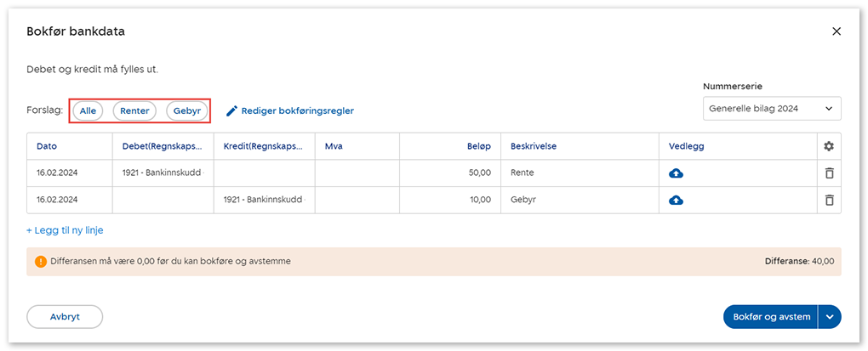This screenshot has width=868, height=351.
Task: Close the Bokfør bankdata dialog
Action: point(836,31)
